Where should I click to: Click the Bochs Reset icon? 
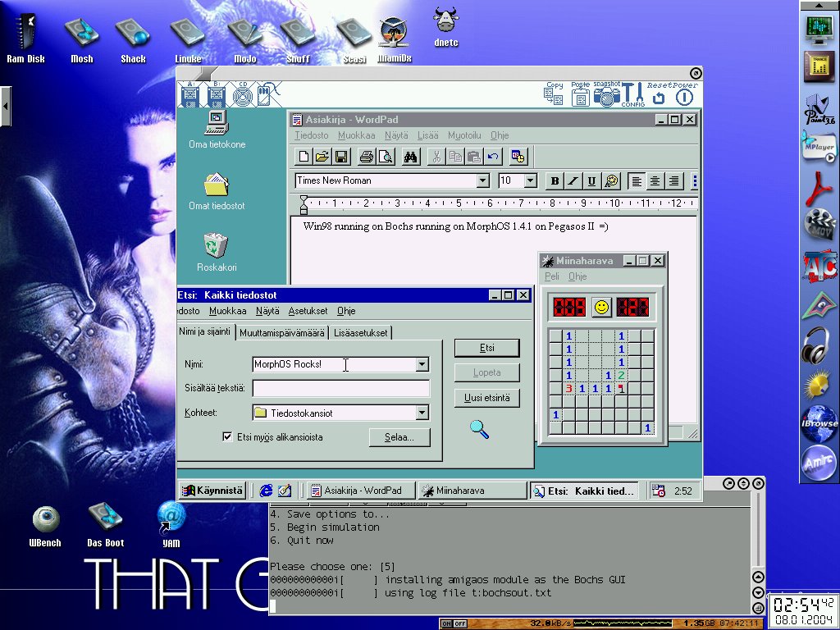(659, 97)
